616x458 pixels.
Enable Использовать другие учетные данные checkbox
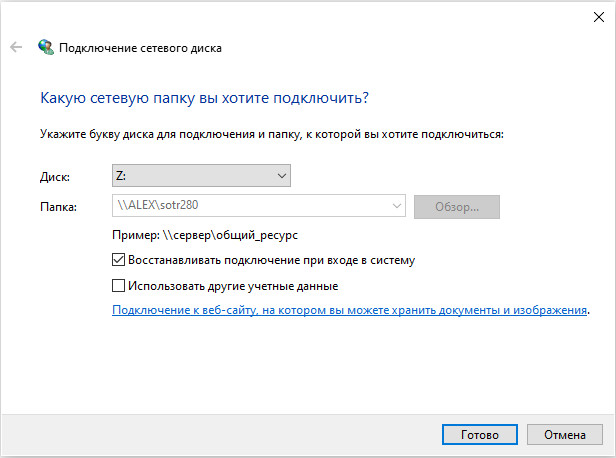click(120, 285)
